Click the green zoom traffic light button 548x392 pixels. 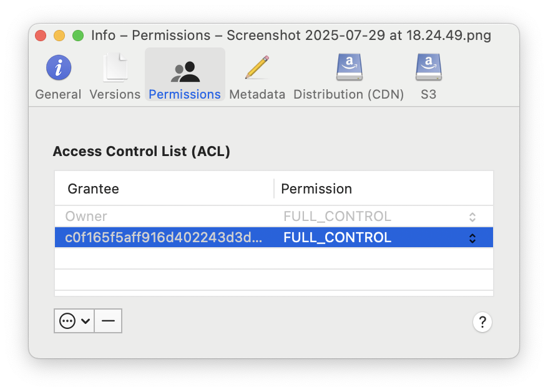77,36
